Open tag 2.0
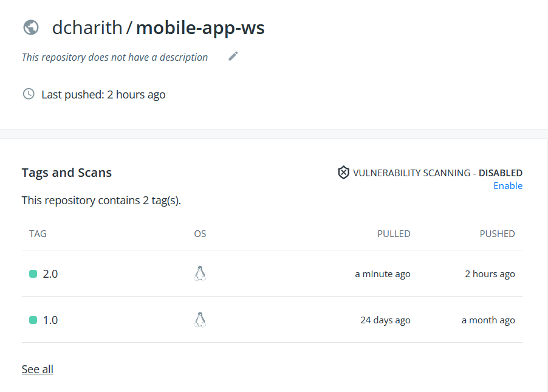 pos(50,274)
